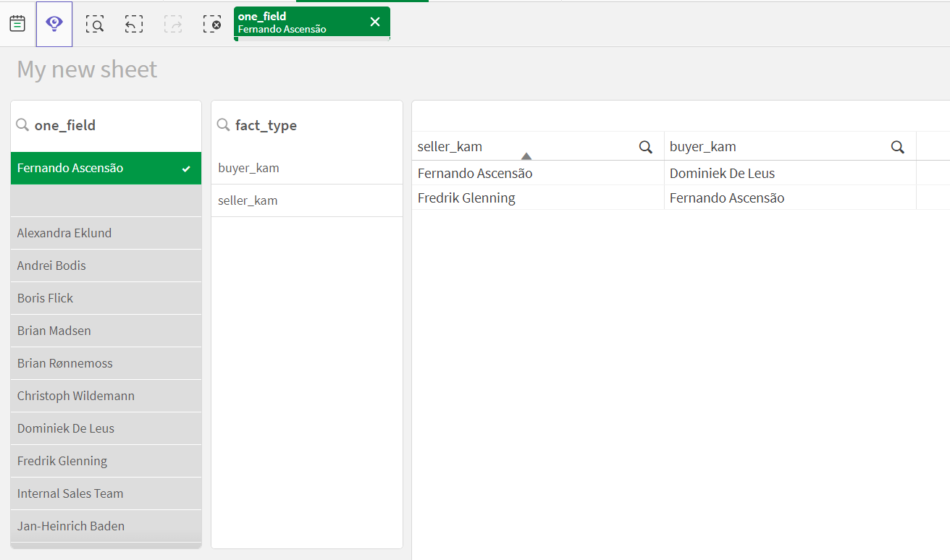The height and width of the screenshot is (560, 950).
Task: Remove the one_field selection chip
Action: coord(375,22)
